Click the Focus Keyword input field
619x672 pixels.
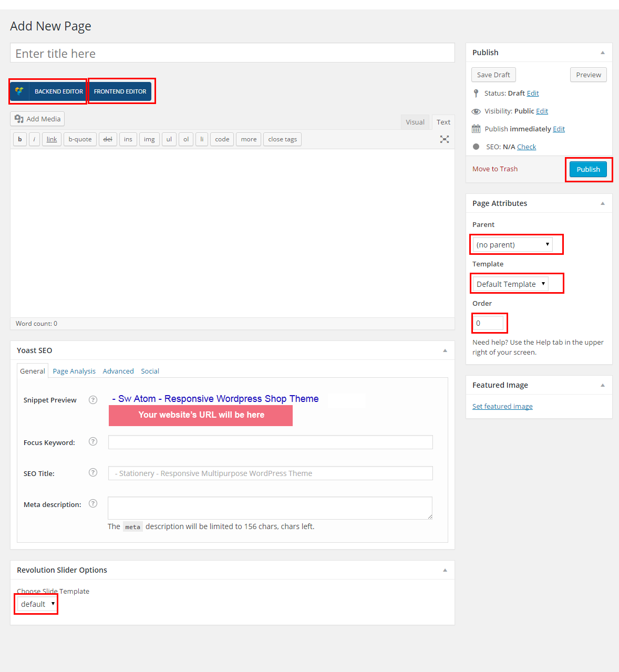(x=271, y=442)
